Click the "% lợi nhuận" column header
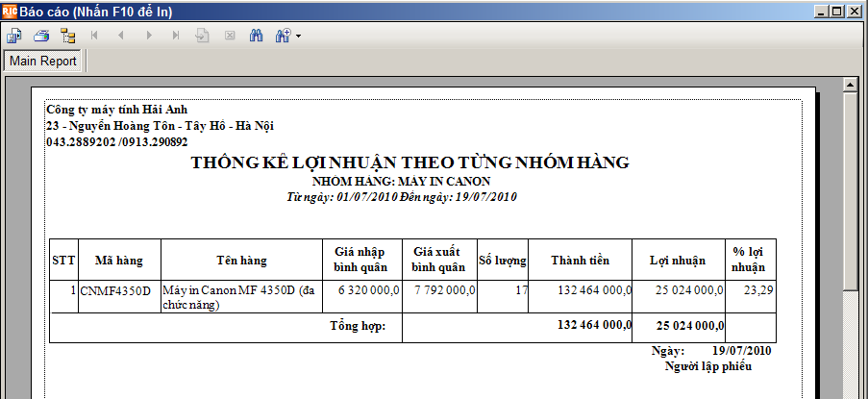 749,260
